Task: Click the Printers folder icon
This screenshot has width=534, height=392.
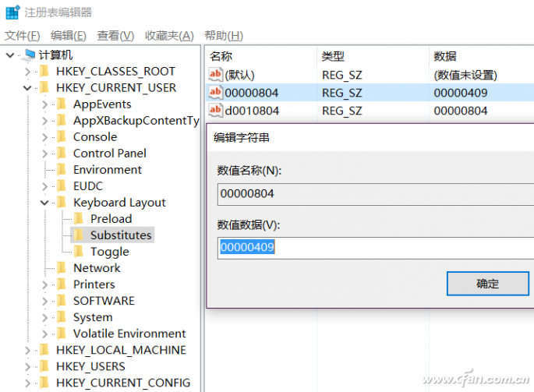Action: click(62, 284)
